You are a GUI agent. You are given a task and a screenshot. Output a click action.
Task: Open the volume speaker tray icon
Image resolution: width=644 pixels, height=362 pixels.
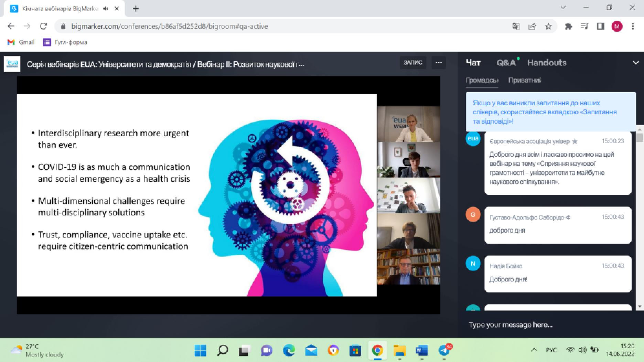pos(582,350)
